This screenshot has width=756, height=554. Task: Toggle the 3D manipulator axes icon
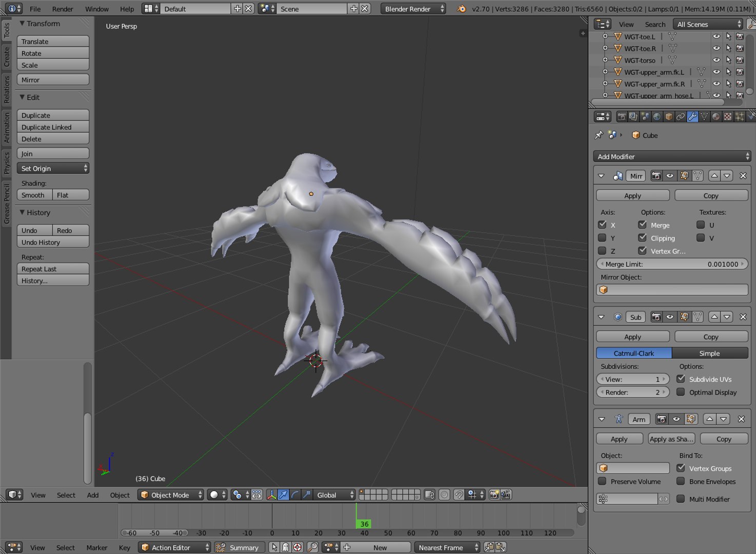[271, 495]
